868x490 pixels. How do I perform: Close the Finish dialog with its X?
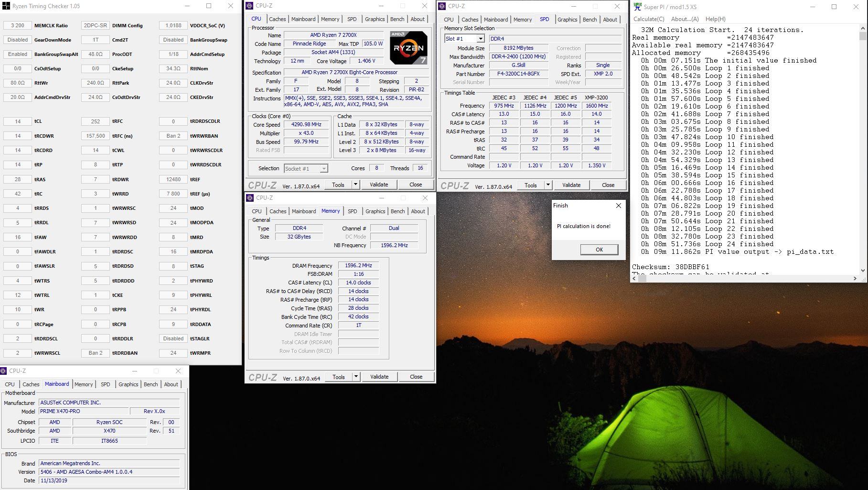tap(619, 206)
